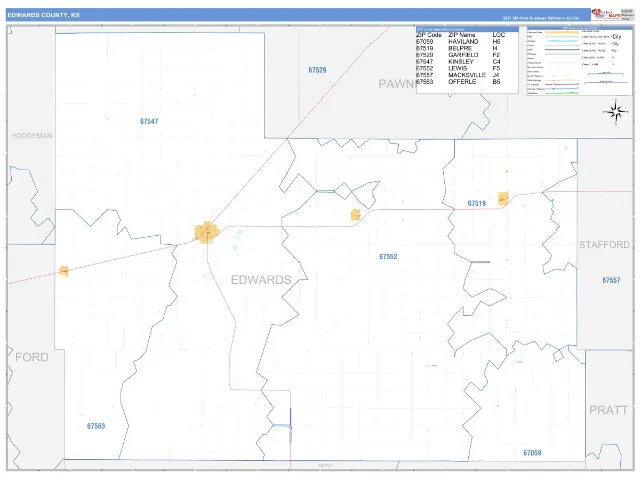
Task: Click the map legend panel
Action: tap(579, 61)
